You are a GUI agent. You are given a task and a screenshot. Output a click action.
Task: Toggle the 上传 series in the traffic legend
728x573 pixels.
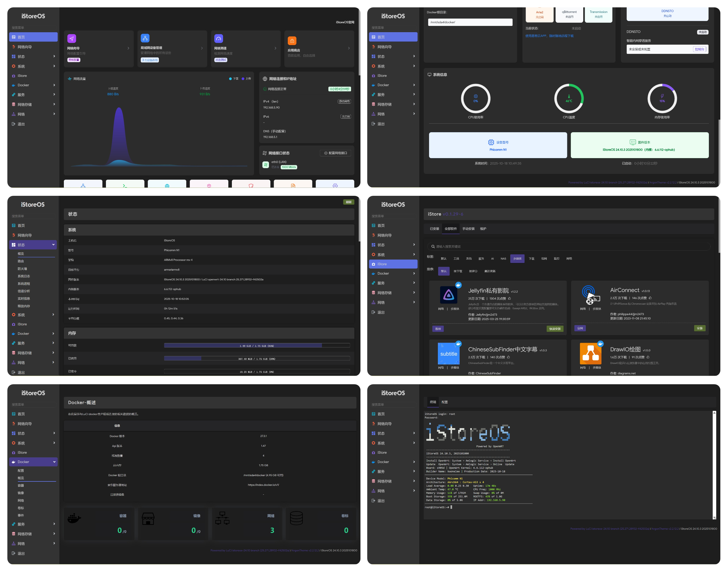246,79
